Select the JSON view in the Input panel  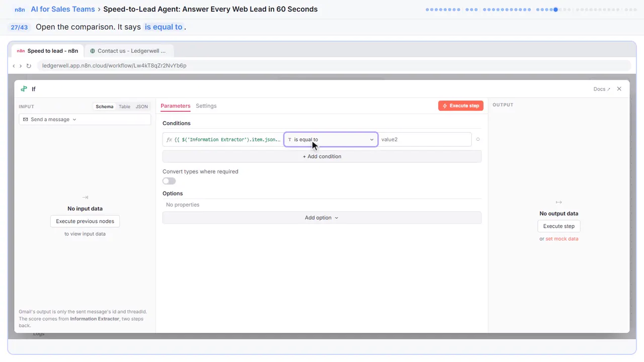(142, 107)
